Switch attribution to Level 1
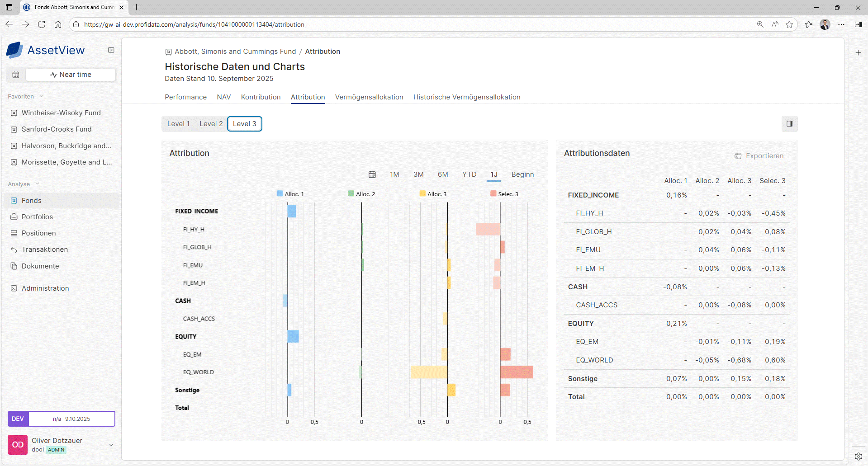This screenshot has width=868, height=466. point(178,124)
